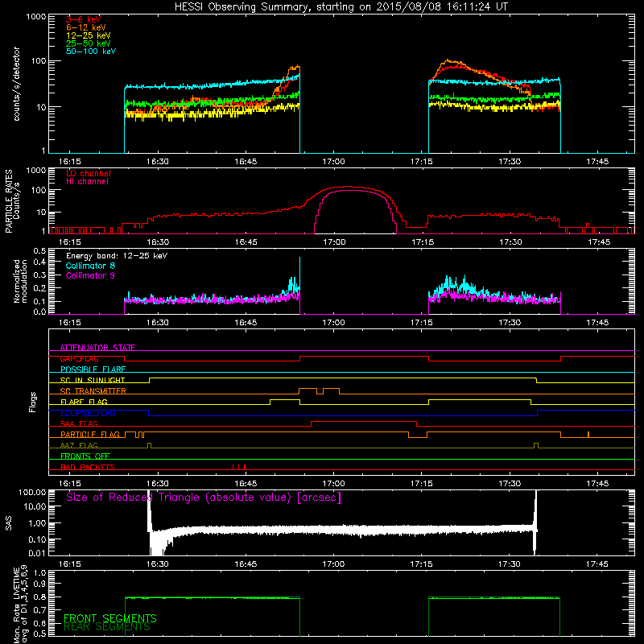Click the 17:00 tick on the top plot

click(x=333, y=162)
